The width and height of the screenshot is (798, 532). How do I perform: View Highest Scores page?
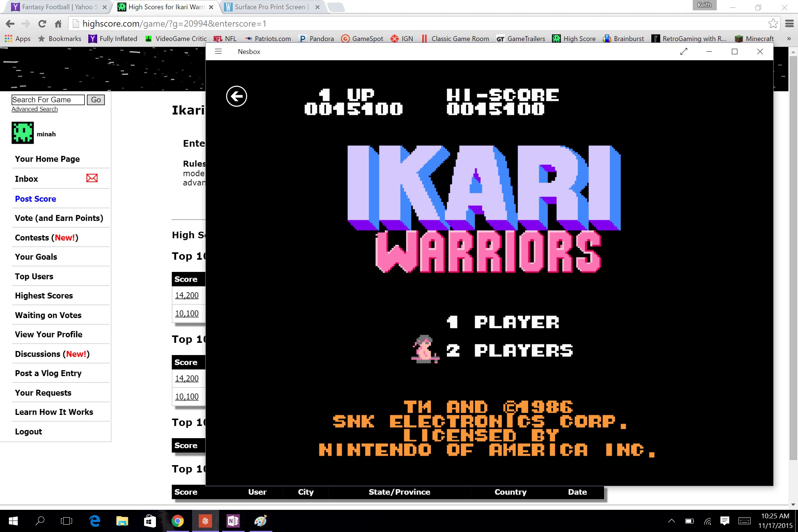[44, 296]
